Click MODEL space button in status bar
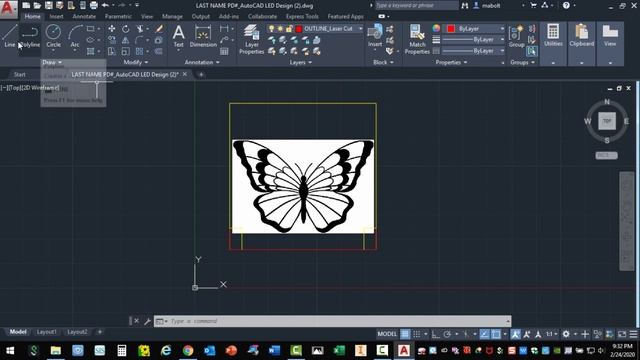640x360 pixels. [x=387, y=334]
